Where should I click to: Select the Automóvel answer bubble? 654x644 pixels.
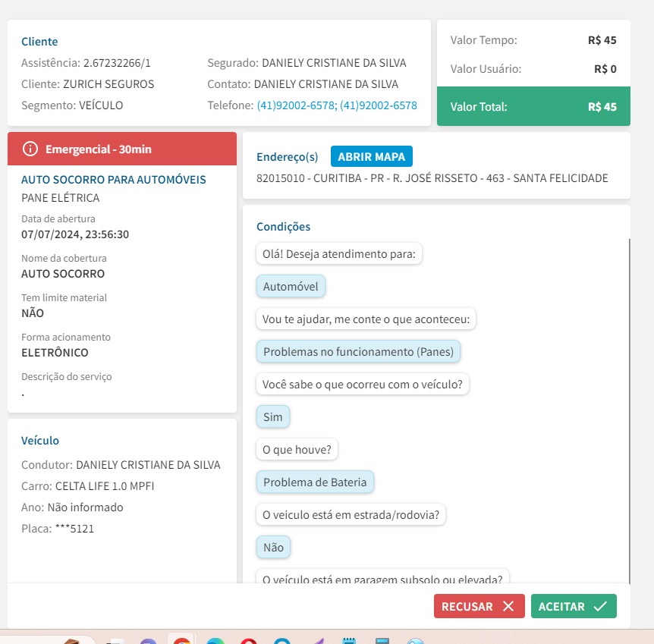[x=291, y=287]
